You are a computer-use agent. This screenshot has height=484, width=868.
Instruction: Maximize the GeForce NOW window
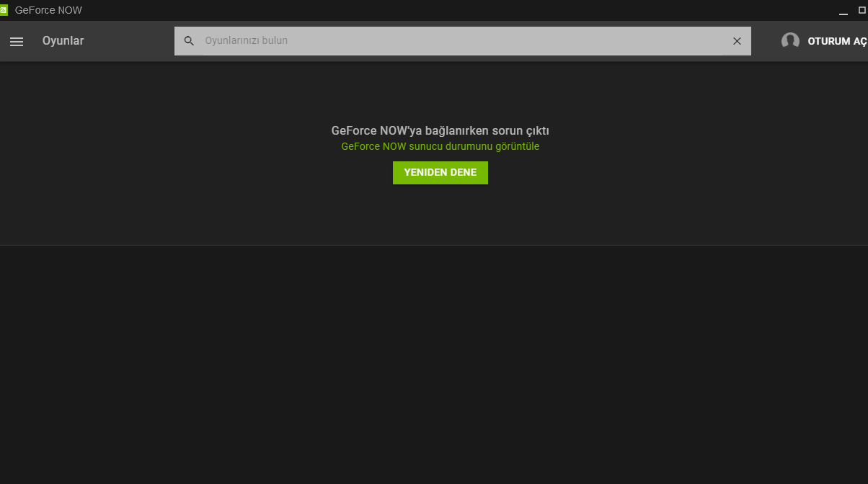click(862, 10)
